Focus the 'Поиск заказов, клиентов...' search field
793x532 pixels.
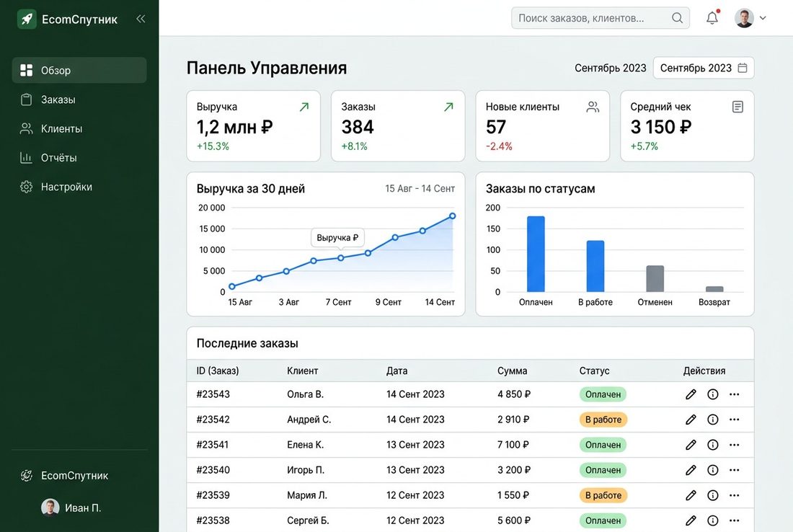click(x=601, y=18)
